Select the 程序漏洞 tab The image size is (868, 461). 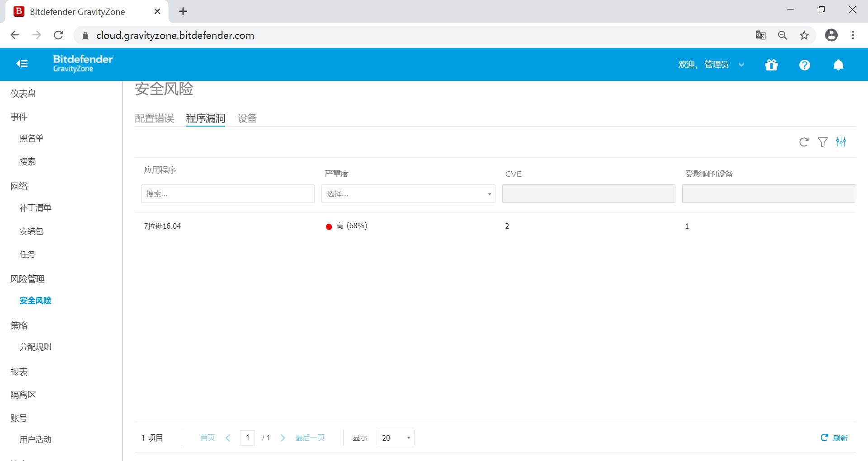[206, 118]
